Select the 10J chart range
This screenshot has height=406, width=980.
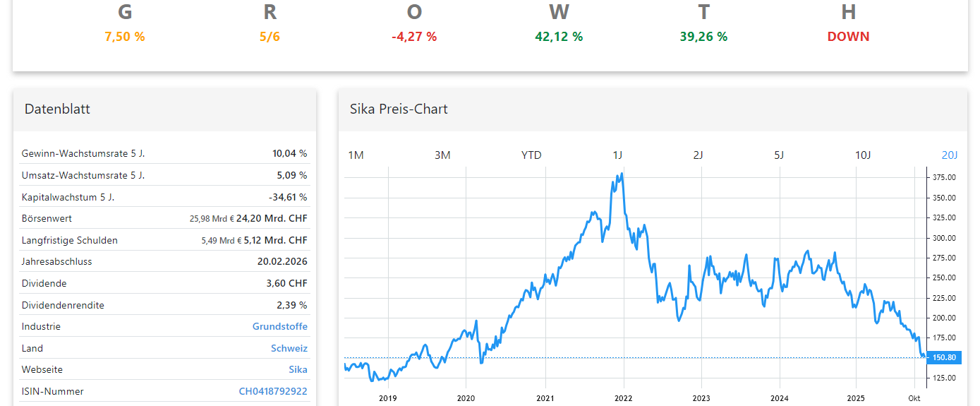tap(863, 155)
